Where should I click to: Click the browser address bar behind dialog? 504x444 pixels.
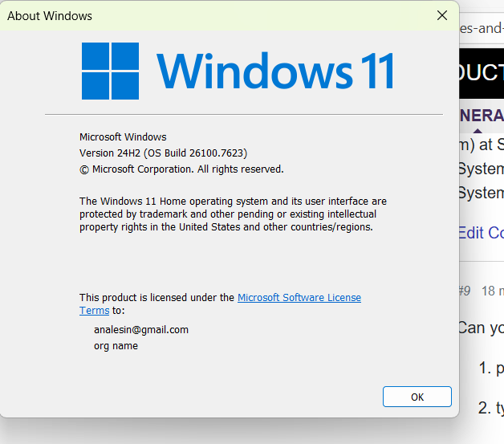[482, 28]
